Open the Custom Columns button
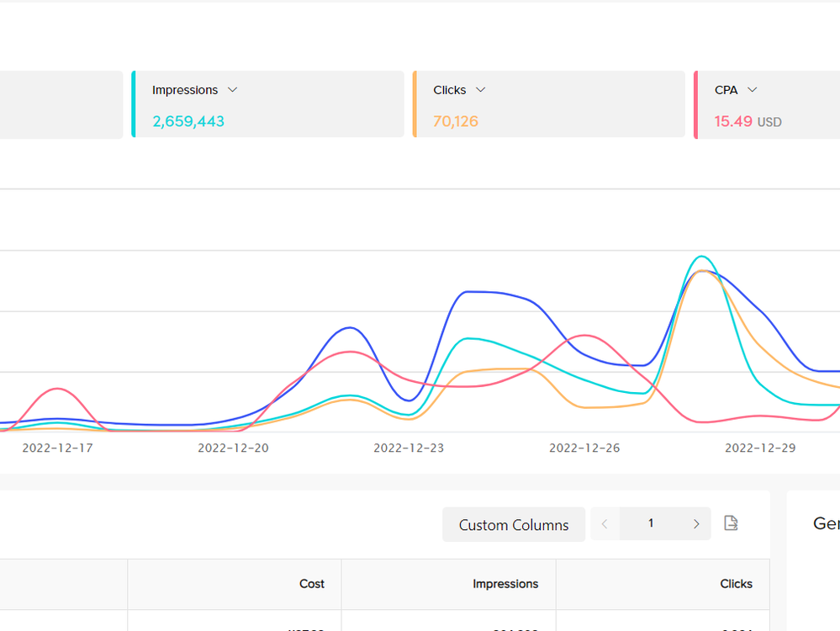The image size is (840, 631). [514, 524]
